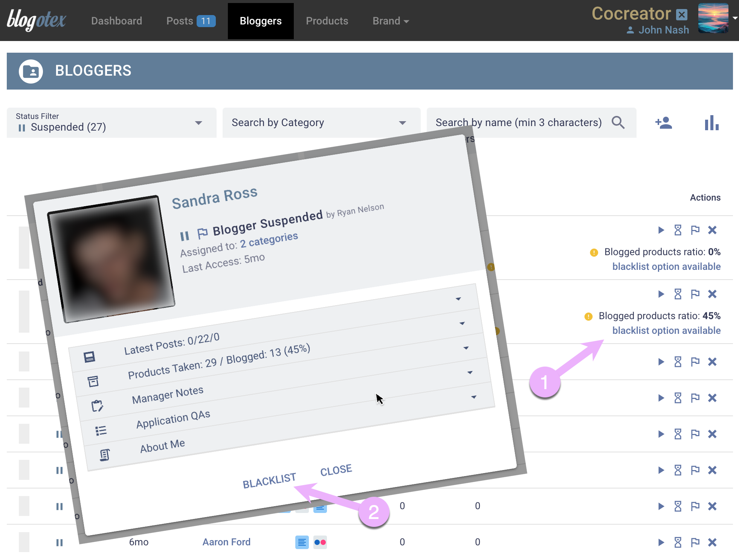
Task: Go to the Dashboard tab
Action: 116,21
